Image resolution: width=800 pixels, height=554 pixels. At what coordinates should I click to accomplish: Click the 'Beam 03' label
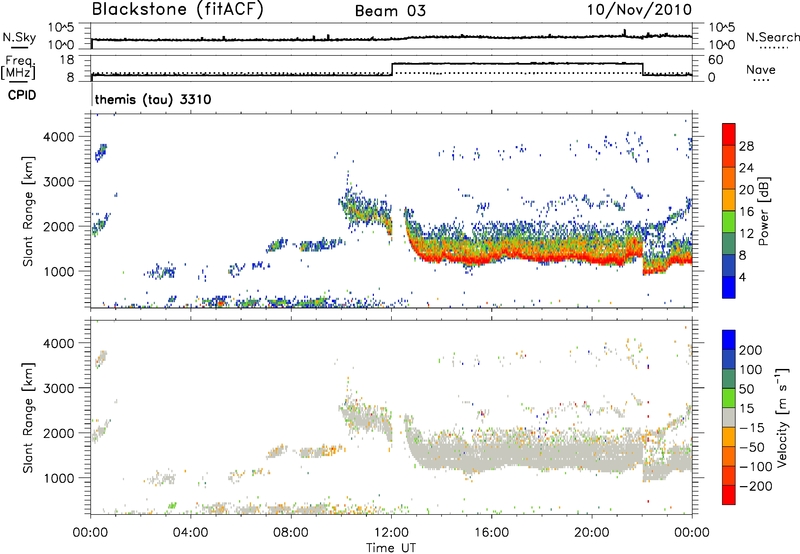coord(390,11)
